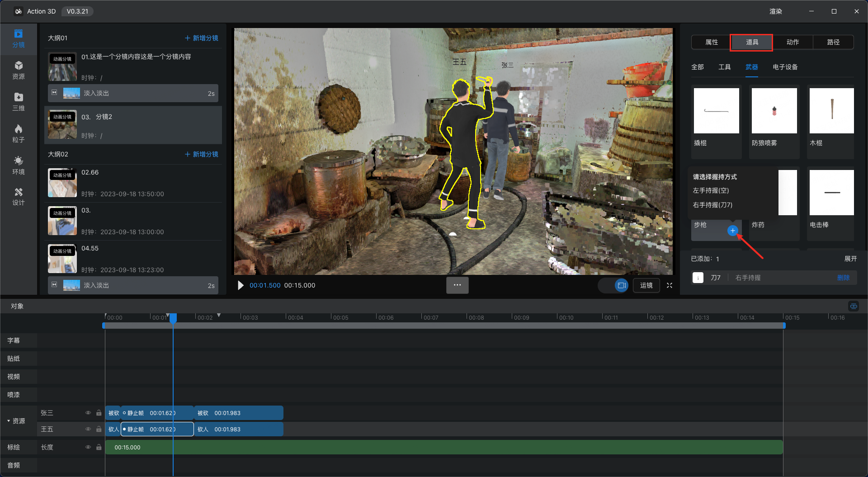Screen dimensions: 868x477
Task: Play the preview animation
Action: point(241,285)
